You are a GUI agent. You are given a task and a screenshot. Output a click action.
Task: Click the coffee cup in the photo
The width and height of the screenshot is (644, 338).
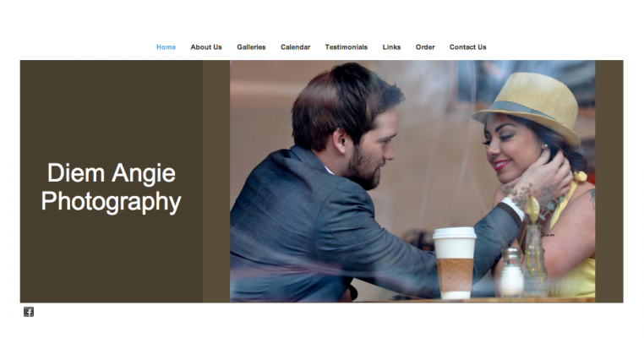click(455, 263)
